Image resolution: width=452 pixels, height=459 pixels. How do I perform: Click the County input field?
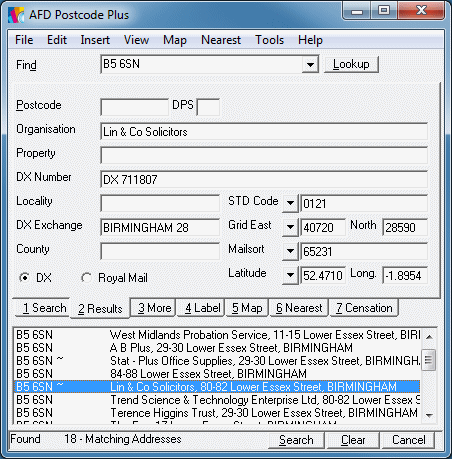(160, 251)
